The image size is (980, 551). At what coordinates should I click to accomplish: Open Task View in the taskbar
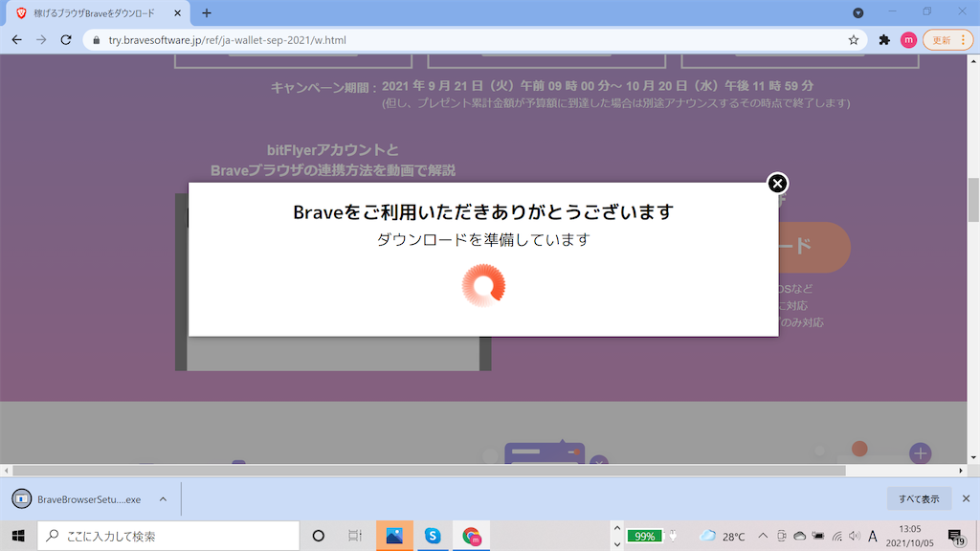coord(355,536)
